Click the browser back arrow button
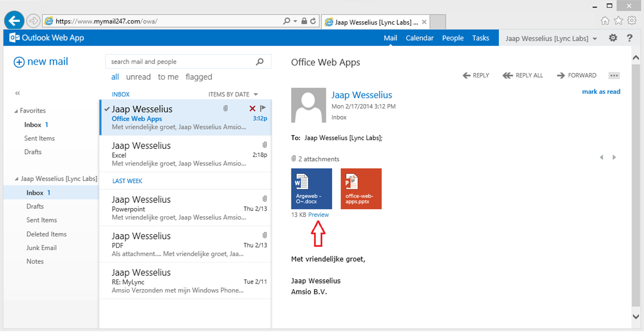Viewport: 644px width, 336px height. (14, 21)
